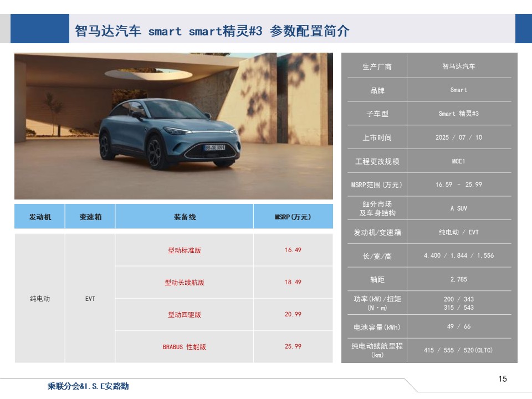This screenshot has height=399, width=532.
Task: Select the 纯电动 cell in the trim table
Action: tap(40, 299)
